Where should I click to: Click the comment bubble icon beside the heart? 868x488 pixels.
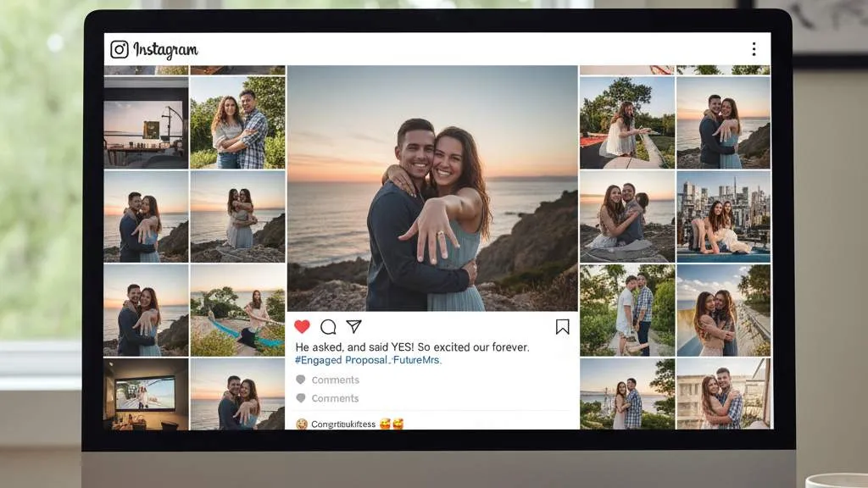click(328, 327)
